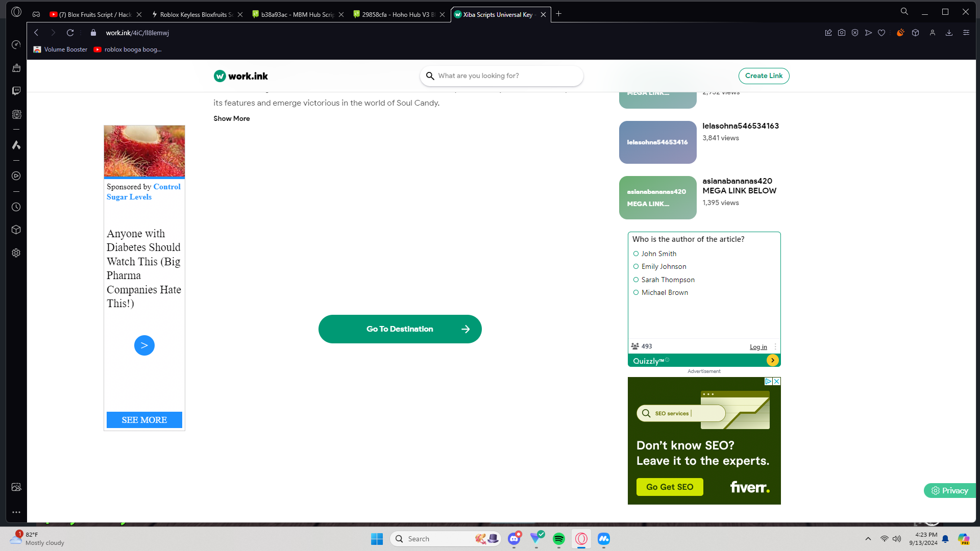Open the Privacy settings button

coord(950,490)
